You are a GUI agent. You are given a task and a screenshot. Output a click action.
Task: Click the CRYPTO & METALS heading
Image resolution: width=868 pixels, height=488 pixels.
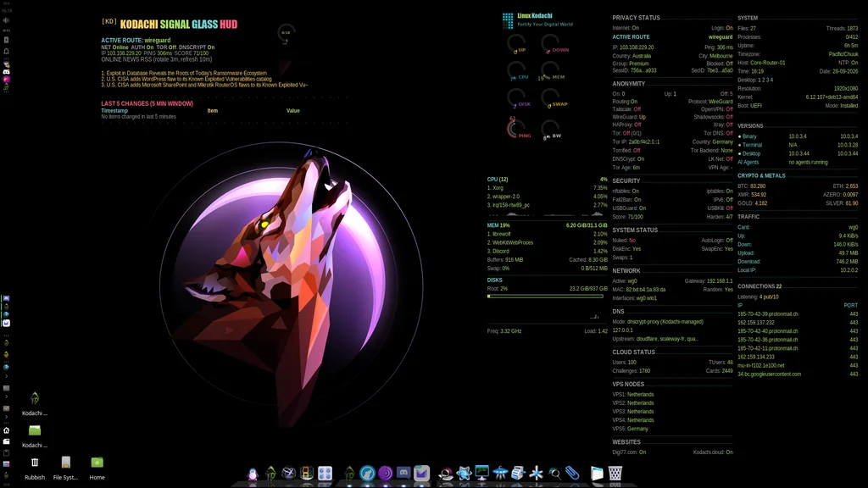pos(761,175)
